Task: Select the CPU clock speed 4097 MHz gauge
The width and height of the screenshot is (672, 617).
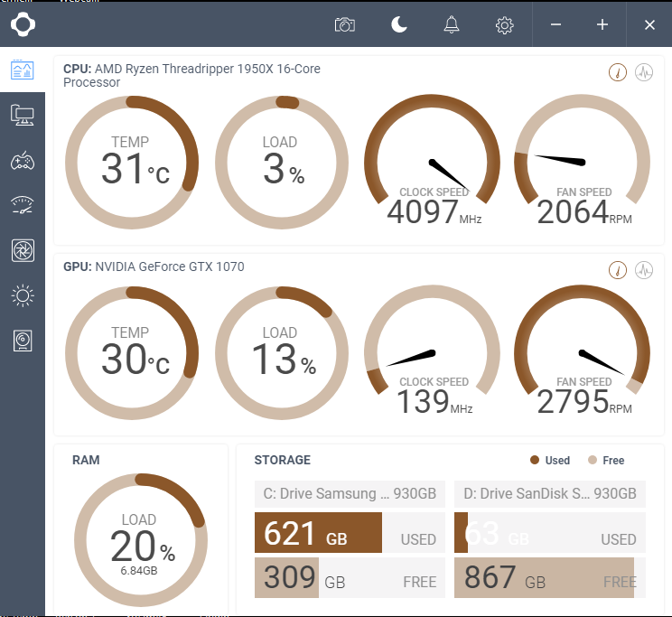Action: [432, 161]
